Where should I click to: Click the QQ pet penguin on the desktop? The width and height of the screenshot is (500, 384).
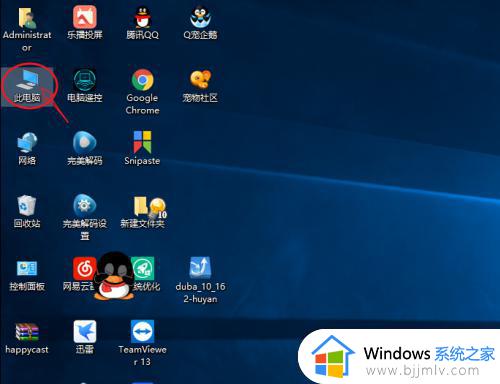pyautogui.click(x=114, y=276)
